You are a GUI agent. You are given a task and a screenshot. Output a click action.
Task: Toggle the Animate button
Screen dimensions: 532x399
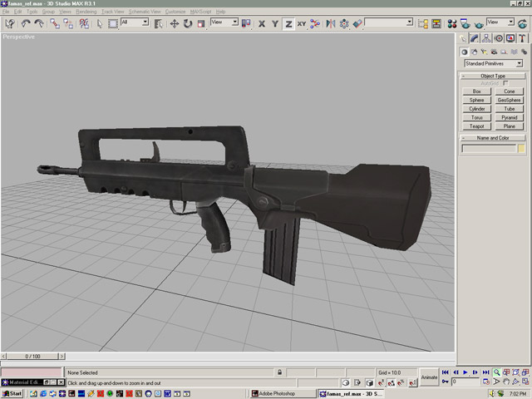[429, 377]
